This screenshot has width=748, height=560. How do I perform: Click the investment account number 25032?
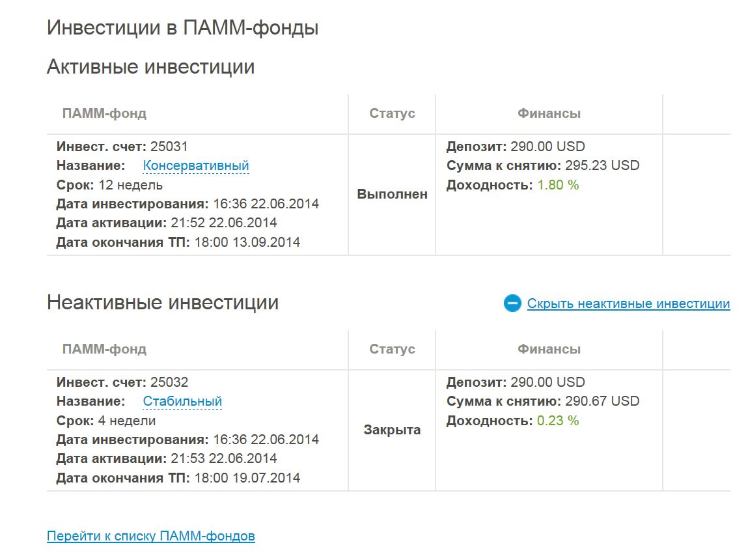click(x=169, y=382)
